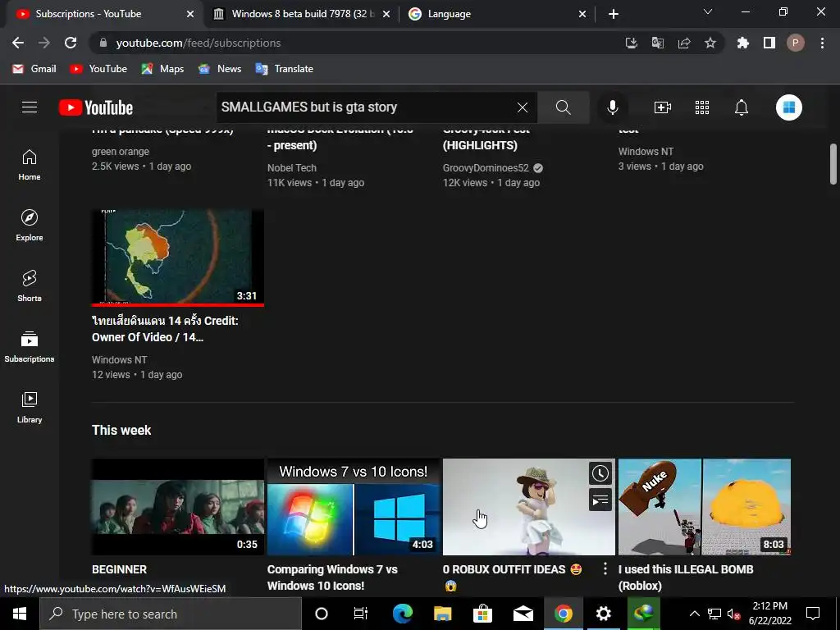Share this page from address bar
The width and height of the screenshot is (840, 630).
tap(683, 43)
